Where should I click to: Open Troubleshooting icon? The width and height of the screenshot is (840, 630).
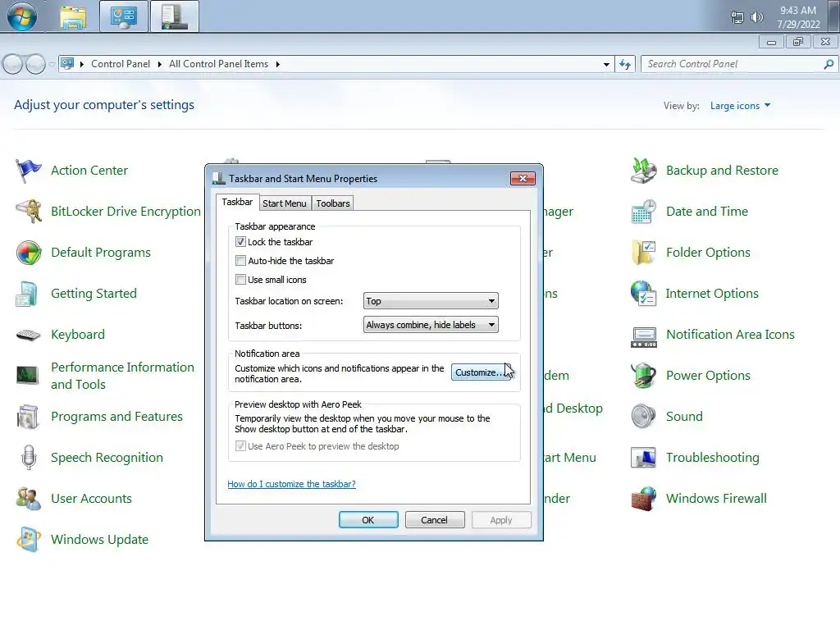coord(643,458)
